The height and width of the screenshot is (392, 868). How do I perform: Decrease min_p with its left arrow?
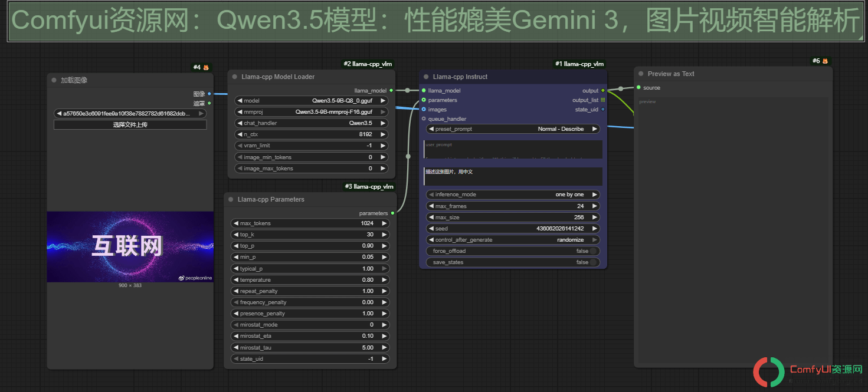pyautogui.click(x=235, y=257)
